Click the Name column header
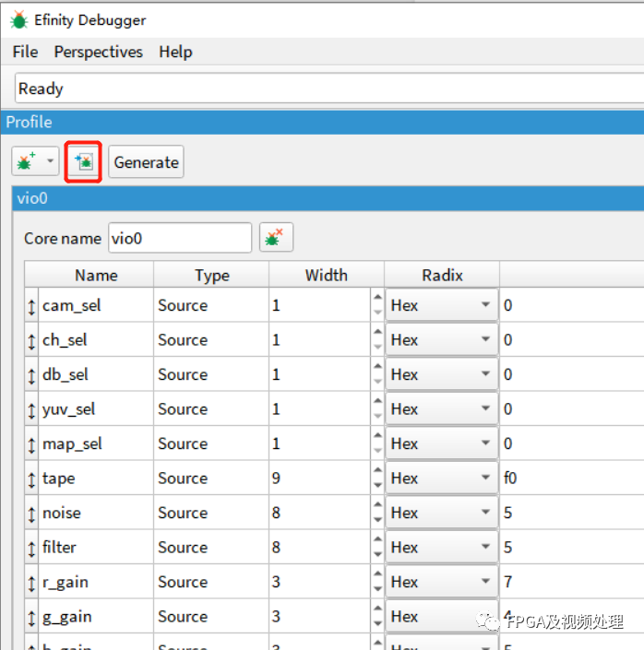The width and height of the screenshot is (644, 650). 96,275
